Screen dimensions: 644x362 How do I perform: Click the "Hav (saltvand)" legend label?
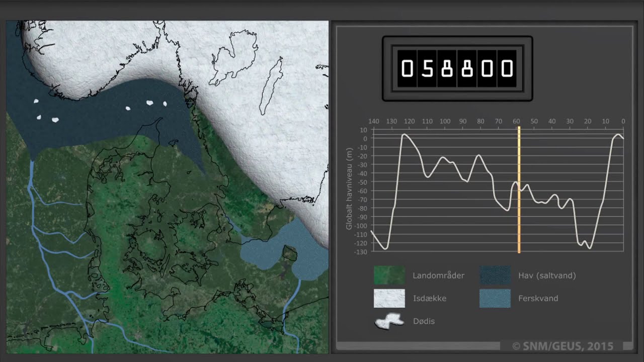coord(547,276)
